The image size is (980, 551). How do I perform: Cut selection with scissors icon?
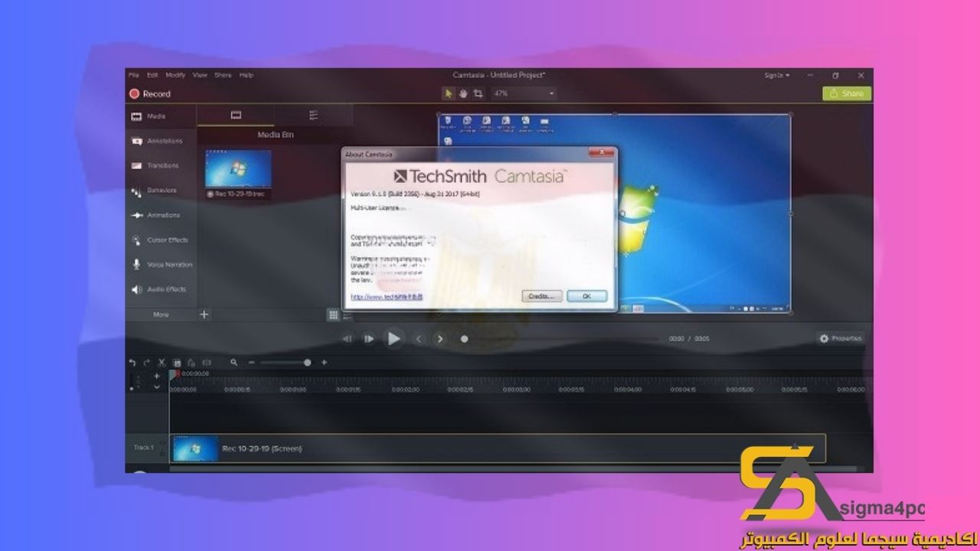162,363
